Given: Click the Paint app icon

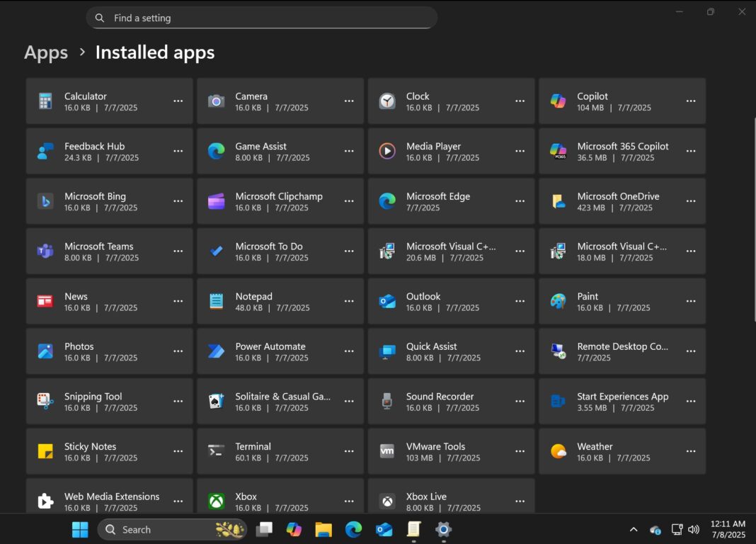Looking at the screenshot, I should pyautogui.click(x=558, y=300).
